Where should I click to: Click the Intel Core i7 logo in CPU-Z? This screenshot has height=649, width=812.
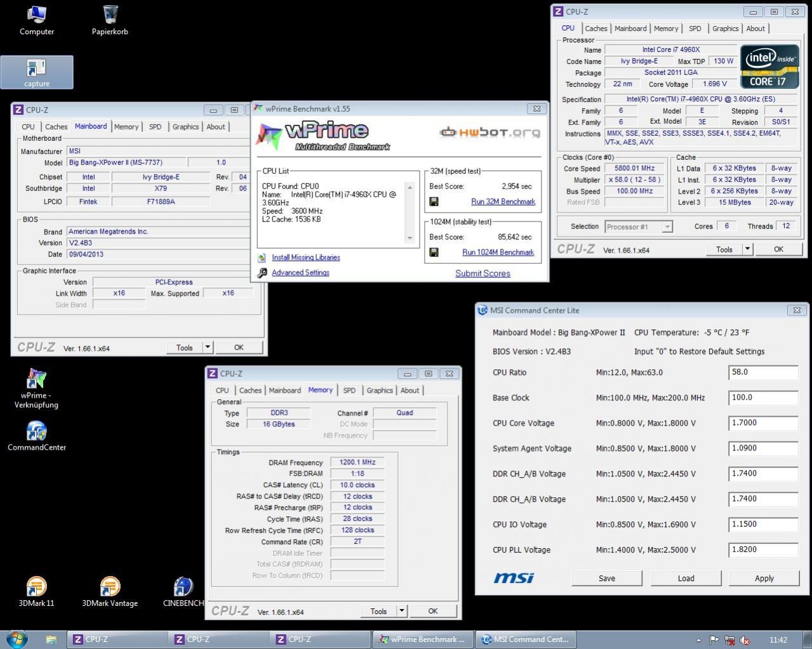[769, 66]
